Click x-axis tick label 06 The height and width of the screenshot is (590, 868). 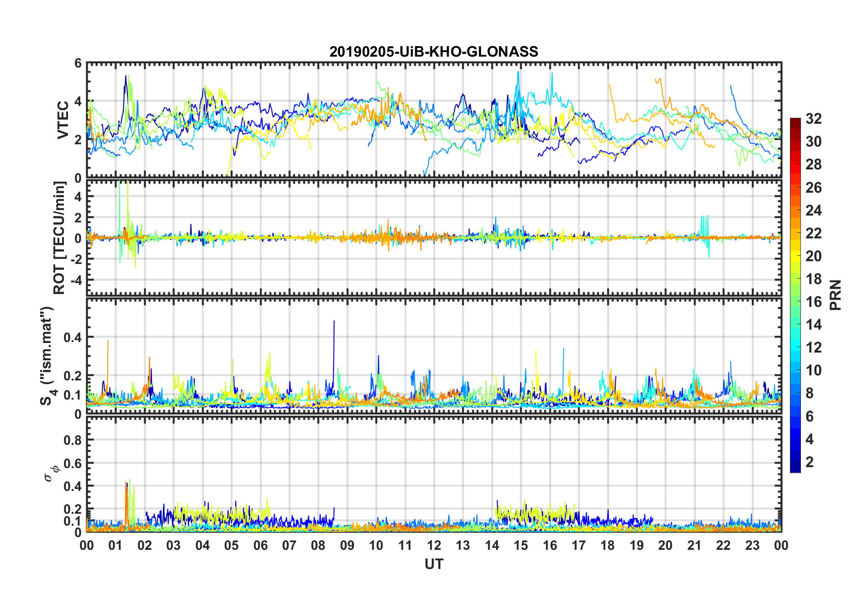[x=260, y=546]
